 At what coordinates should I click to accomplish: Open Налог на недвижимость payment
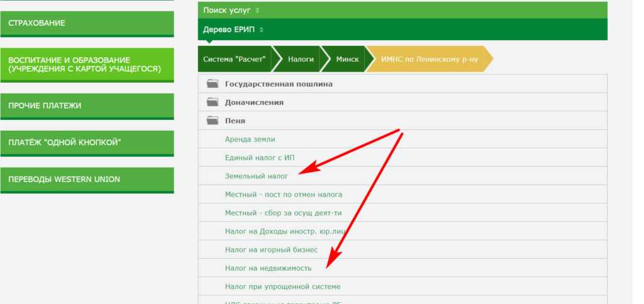point(268,268)
